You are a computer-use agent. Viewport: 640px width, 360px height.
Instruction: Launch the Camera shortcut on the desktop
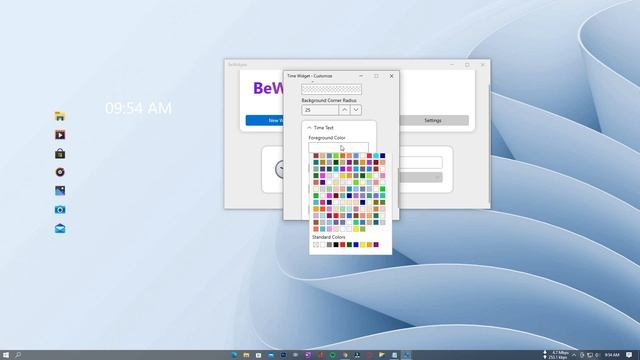click(x=60, y=210)
